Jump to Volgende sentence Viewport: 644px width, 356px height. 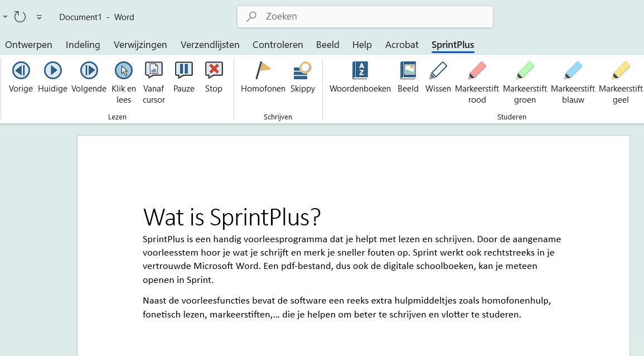[89, 78]
